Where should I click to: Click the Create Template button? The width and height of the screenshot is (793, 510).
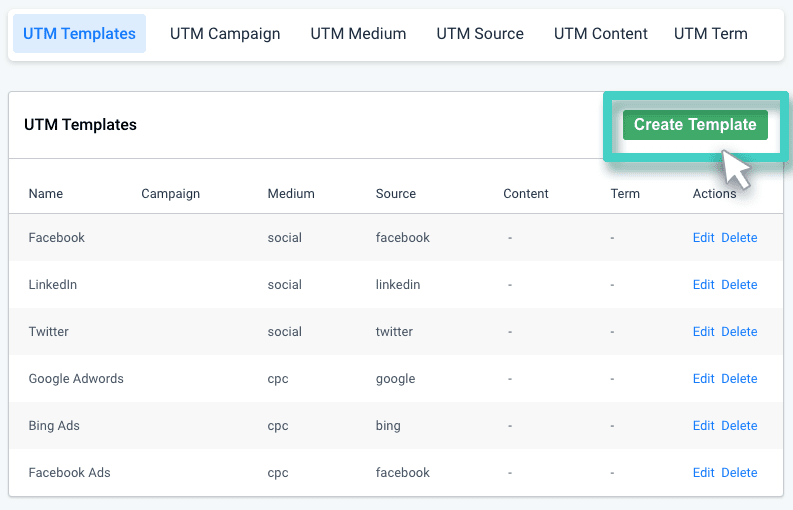tap(694, 125)
